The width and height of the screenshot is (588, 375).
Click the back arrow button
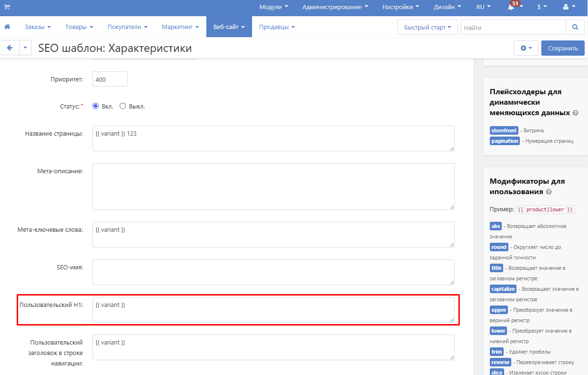point(10,48)
